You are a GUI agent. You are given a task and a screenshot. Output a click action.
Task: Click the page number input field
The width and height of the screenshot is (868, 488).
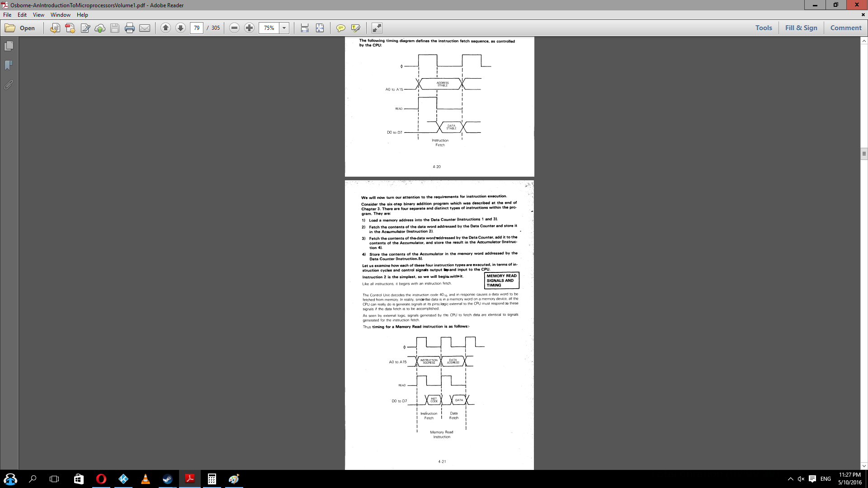(x=197, y=28)
